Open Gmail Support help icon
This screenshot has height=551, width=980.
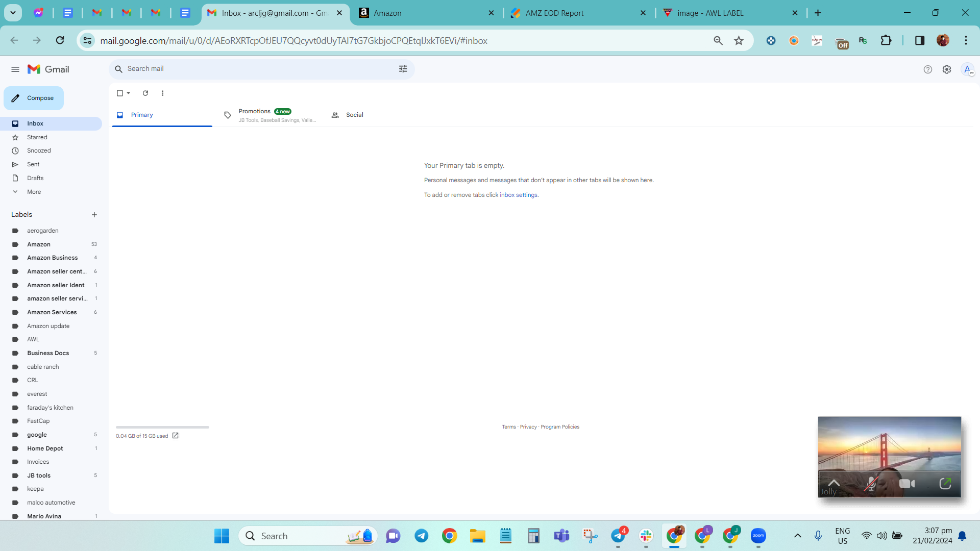[927, 69]
